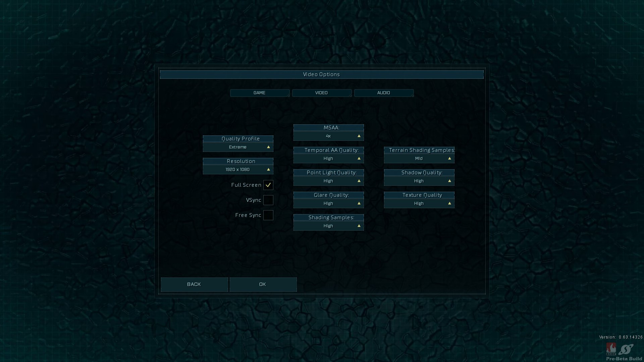Click the BACK button
Image resolution: width=644 pixels, height=362 pixels.
pos(195,285)
